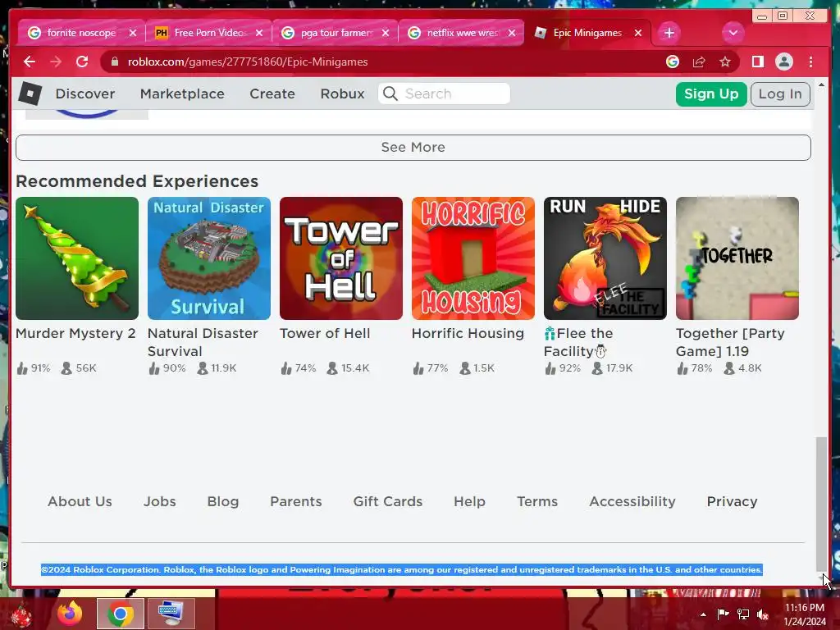Open Murder Mystery 2 thumbnail
The image size is (840, 630).
[x=77, y=258]
